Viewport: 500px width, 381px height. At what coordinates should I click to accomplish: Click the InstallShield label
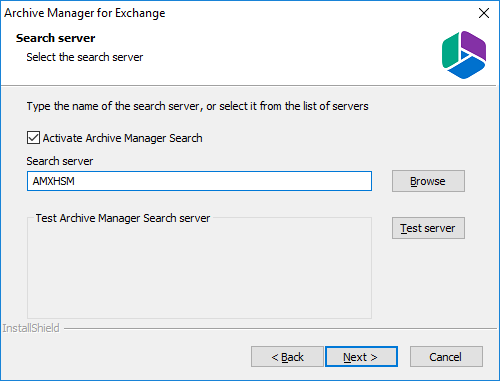[x=31, y=328]
